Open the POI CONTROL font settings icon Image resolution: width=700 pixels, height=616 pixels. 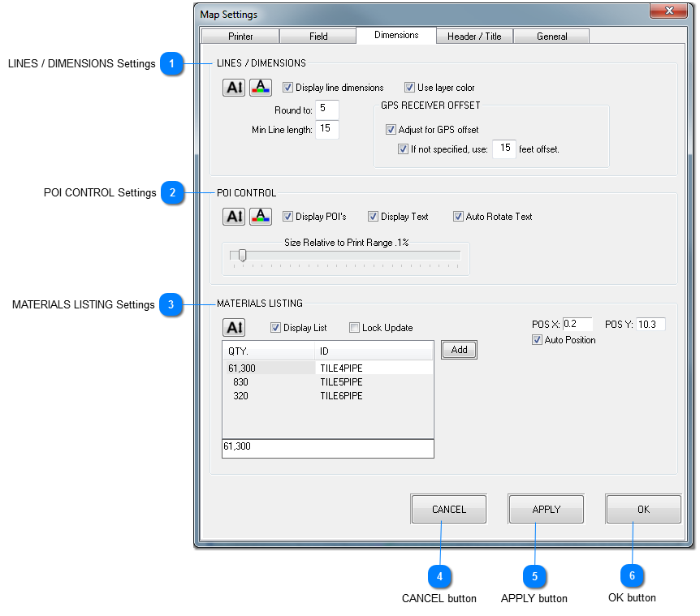coord(234,216)
